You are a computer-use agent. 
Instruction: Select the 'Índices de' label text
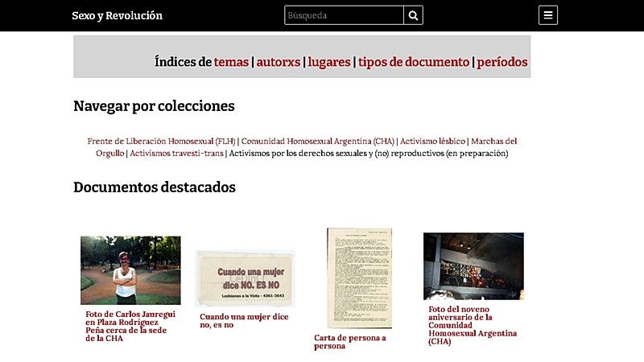point(184,62)
